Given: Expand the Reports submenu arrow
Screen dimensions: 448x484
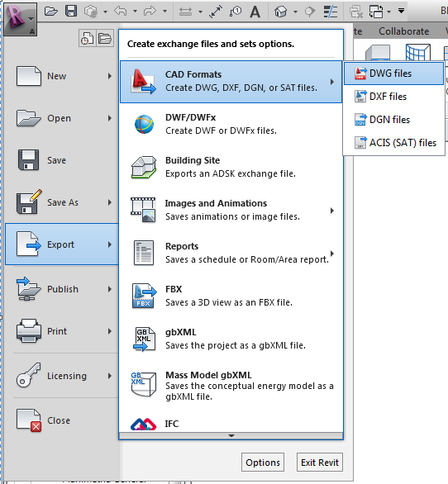Looking at the screenshot, I should click(x=332, y=254).
